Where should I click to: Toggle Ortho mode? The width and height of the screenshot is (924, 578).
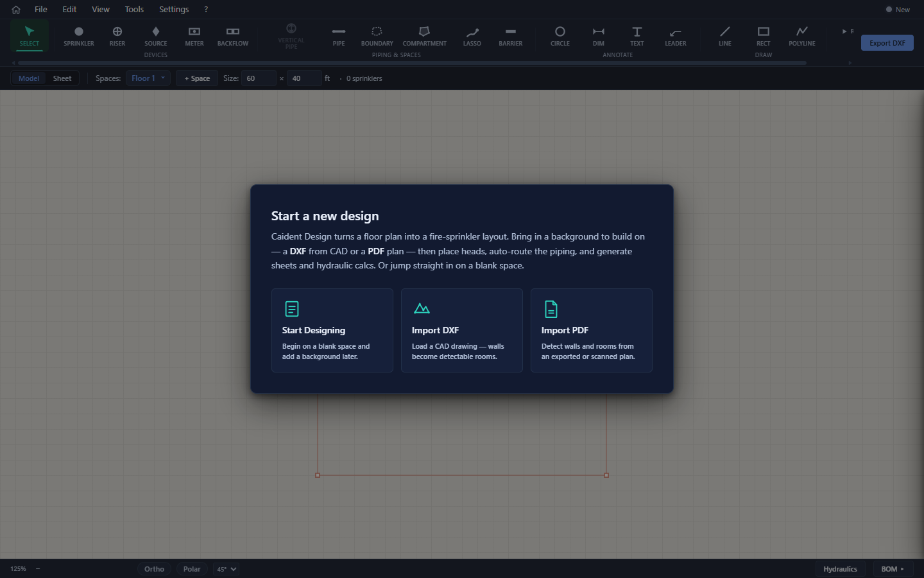coord(154,569)
